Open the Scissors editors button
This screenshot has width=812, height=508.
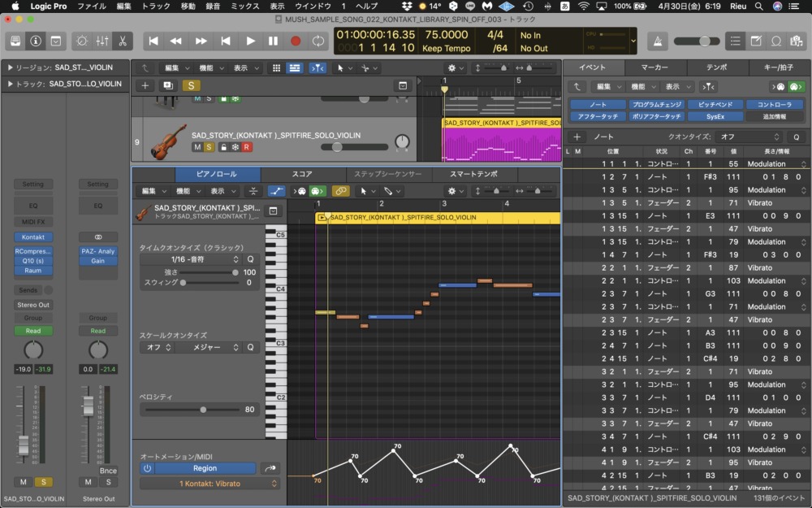122,41
